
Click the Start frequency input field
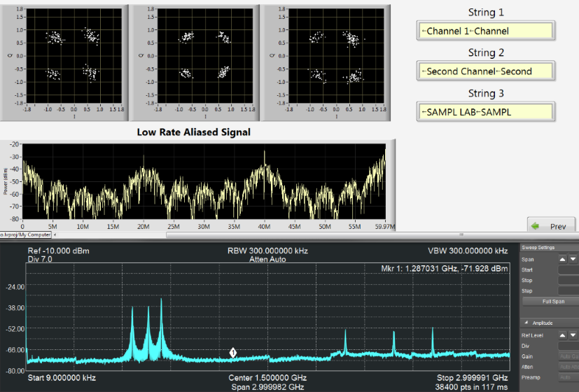click(x=568, y=269)
